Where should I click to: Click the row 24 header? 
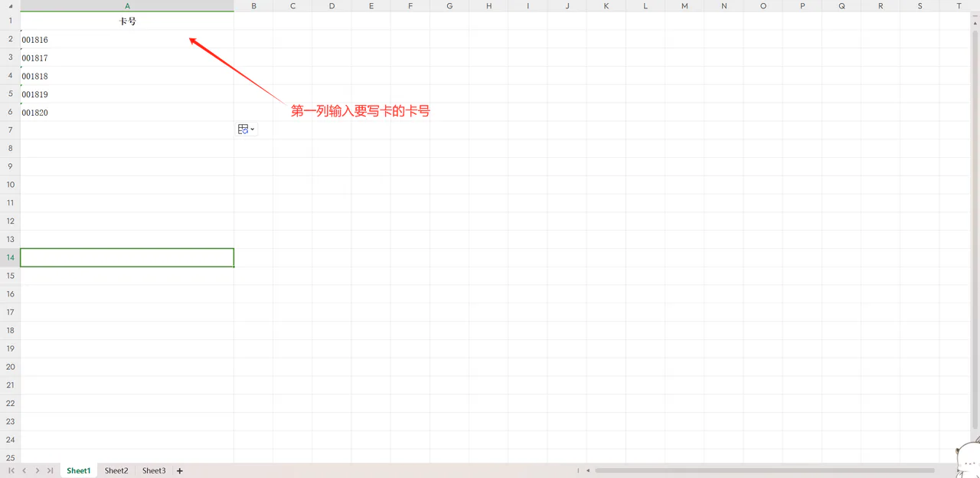pos(10,440)
